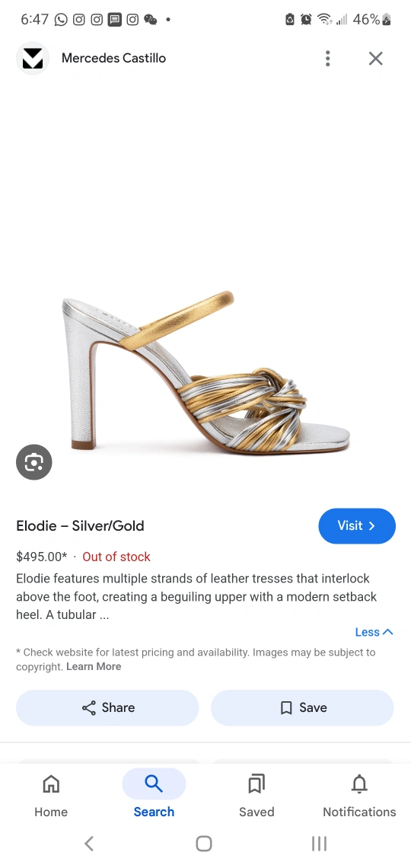Tap the Android home button
The image size is (411, 868).
tap(204, 843)
